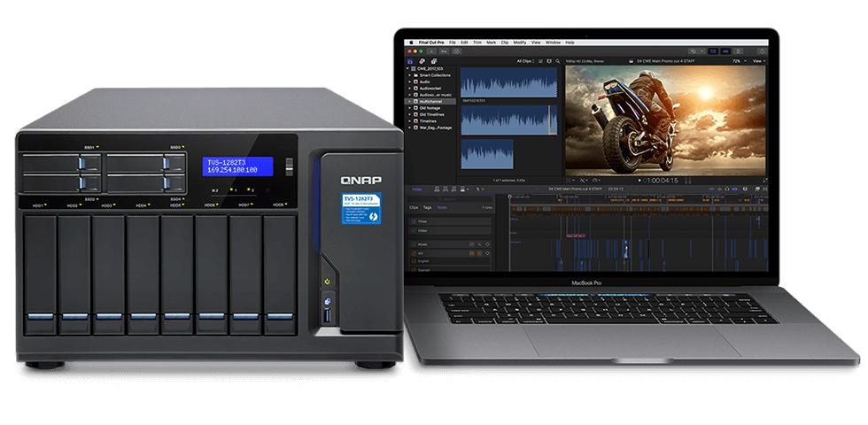Open the Effects browser icon at timeline right
Screen dimensions: 868x425
(757, 189)
